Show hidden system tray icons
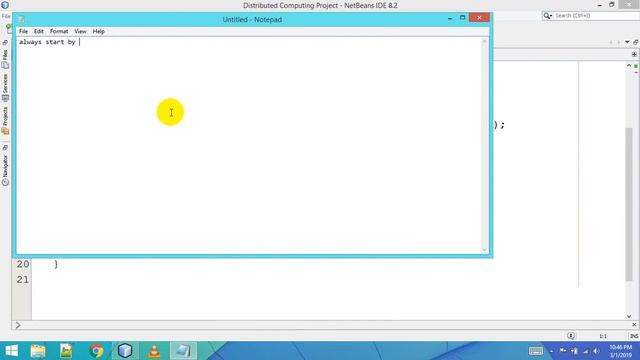The image size is (640, 360). pyautogui.click(x=551, y=351)
